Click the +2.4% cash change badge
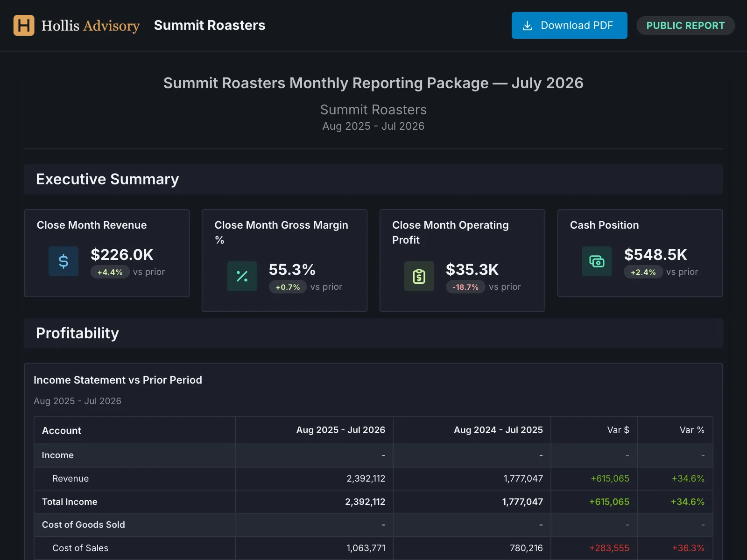The image size is (747, 560). tap(643, 272)
